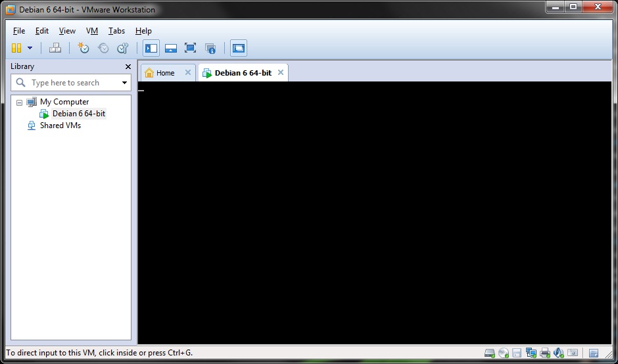Enter full screen mode
The height and width of the screenshot is (364, 618).
tap(190, 48)
